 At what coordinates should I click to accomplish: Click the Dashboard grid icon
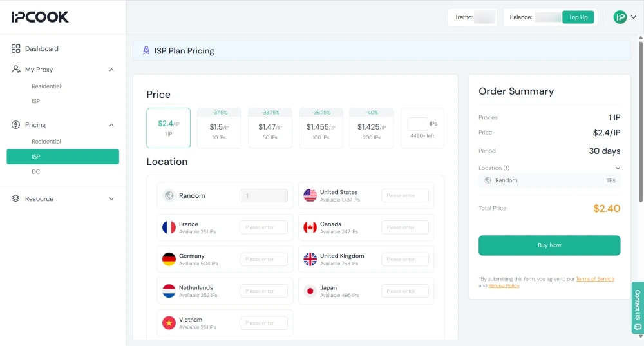coord(15,48)
